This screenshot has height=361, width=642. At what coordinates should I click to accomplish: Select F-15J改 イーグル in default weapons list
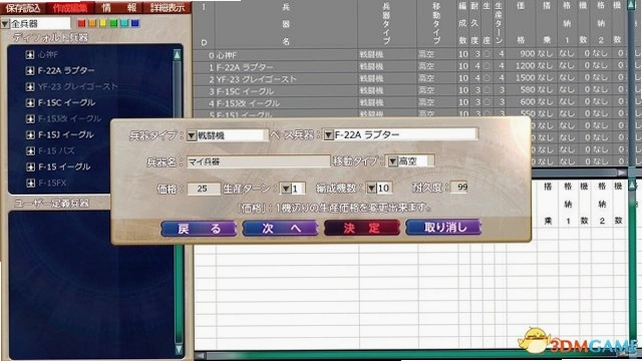point(70,119)
